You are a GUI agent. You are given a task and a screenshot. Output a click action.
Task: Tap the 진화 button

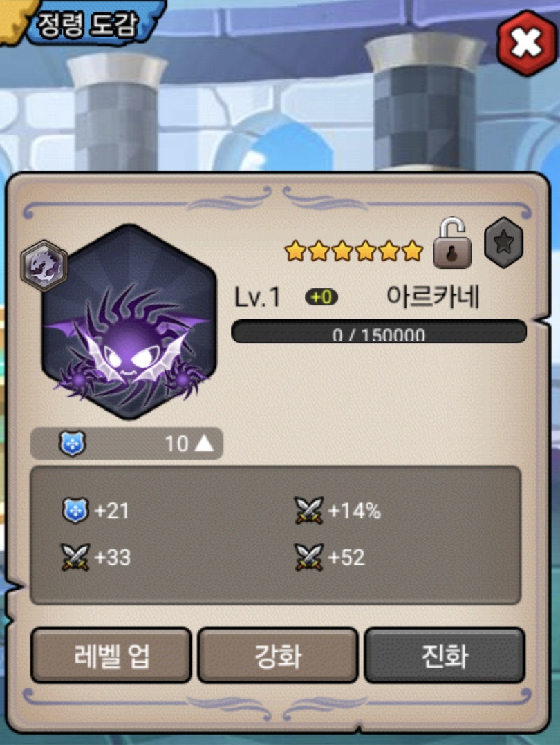445,656
